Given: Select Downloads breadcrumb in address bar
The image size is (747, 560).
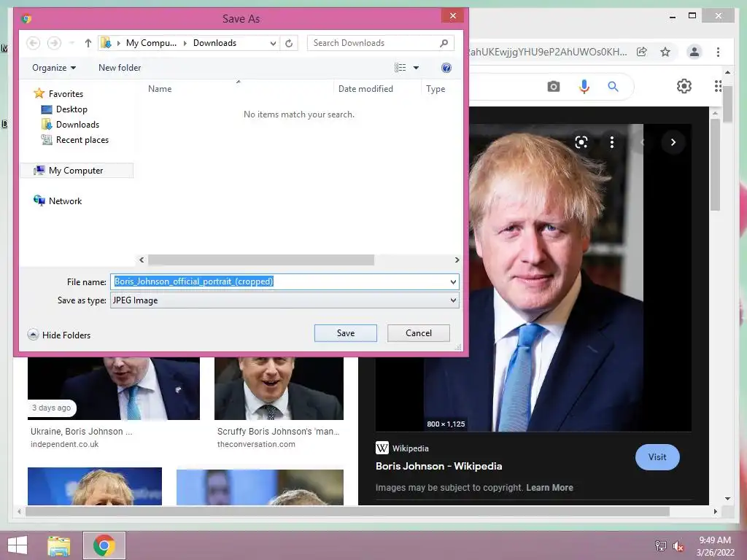Looking at the screenshot, I should pyautogui.click(x=214, y=43).
